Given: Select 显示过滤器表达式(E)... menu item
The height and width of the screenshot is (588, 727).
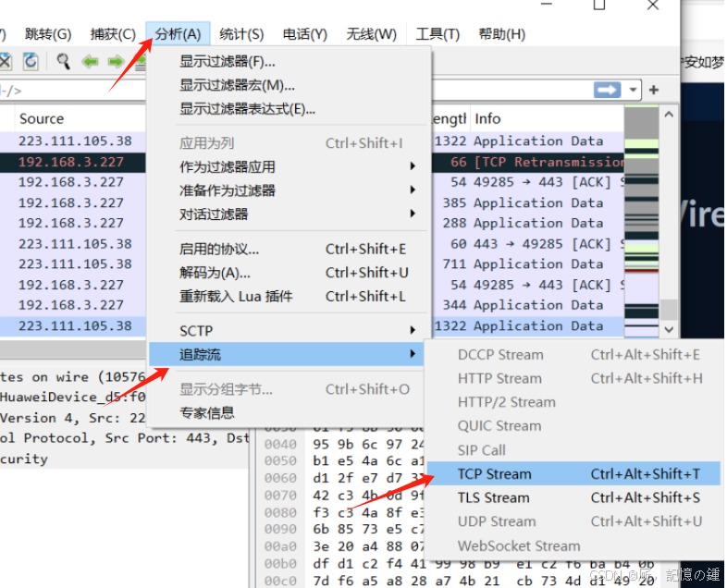Looking at the screenshot, I should pos(289,109).
